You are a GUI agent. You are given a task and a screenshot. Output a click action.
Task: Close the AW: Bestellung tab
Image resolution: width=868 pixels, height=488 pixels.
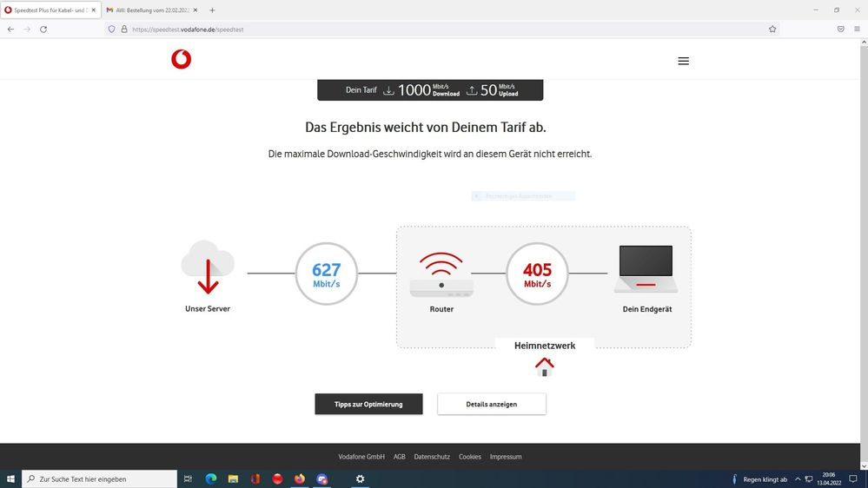tap(195, 10)
